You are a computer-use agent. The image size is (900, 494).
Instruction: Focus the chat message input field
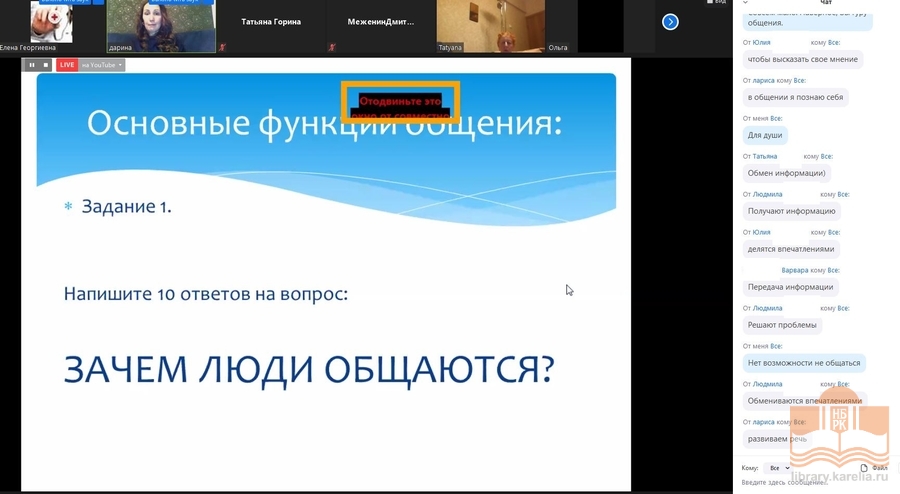click(x=815, y=483)
